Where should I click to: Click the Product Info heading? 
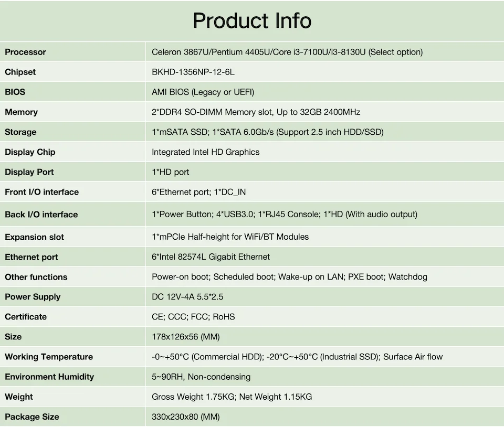252,21
